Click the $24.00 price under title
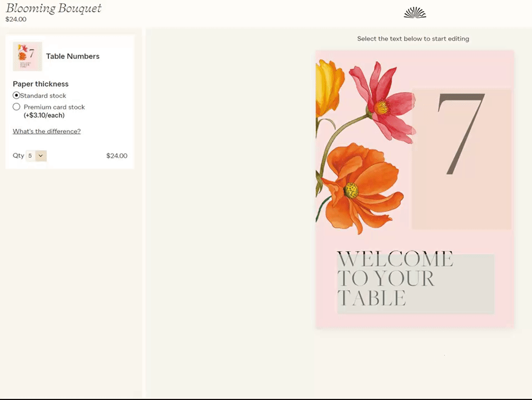This screenshot has height=400, width=532. pyautogui.click(x=16, y=19)
